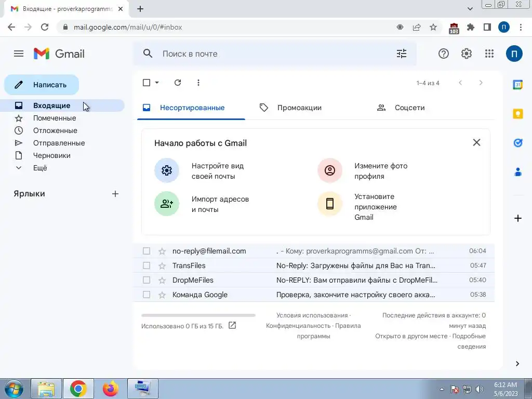
Task: Reload the page in Chrome
Action: click(45, 27)
